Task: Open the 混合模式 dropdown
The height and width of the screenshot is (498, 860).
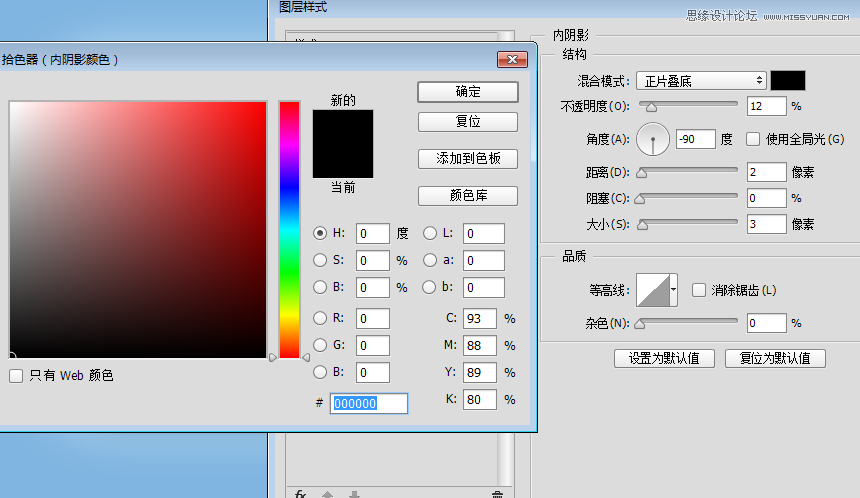Action: pos(701,80)
